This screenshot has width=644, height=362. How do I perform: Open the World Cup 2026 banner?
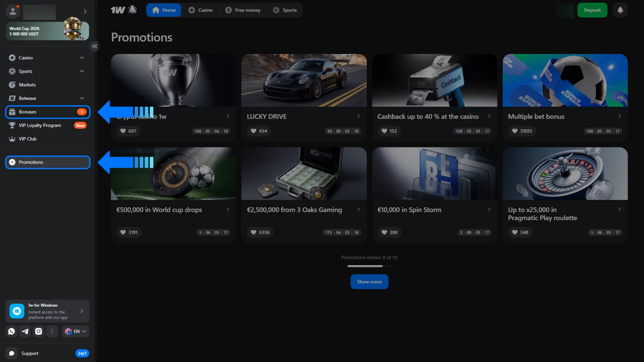point(47,31)
